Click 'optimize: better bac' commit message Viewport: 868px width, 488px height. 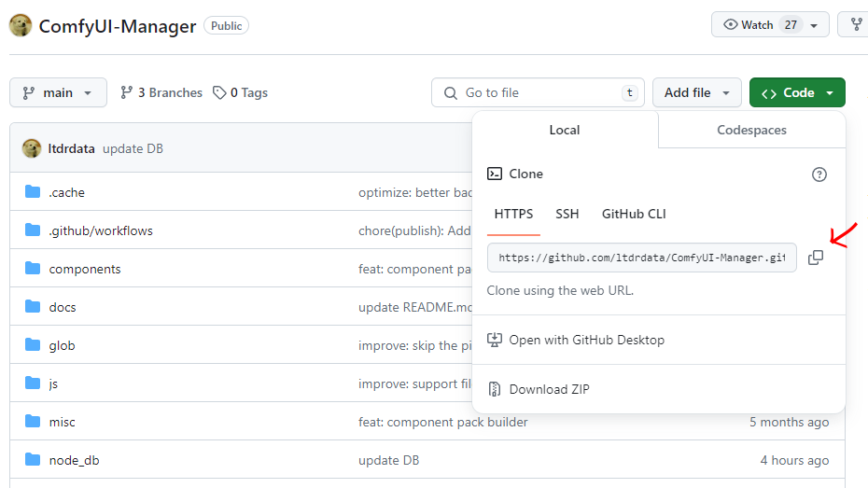pyautogui.click(x=415, y=192)
